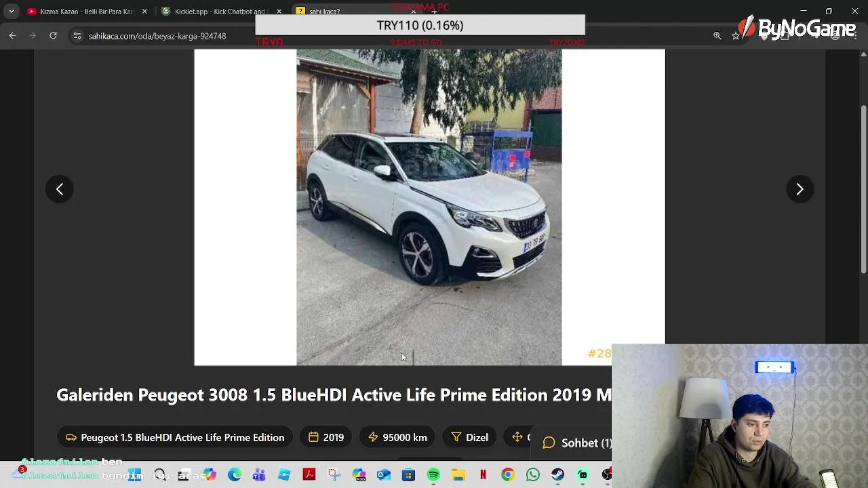Open Spotify from the taskbar

[x=433, y=475]
